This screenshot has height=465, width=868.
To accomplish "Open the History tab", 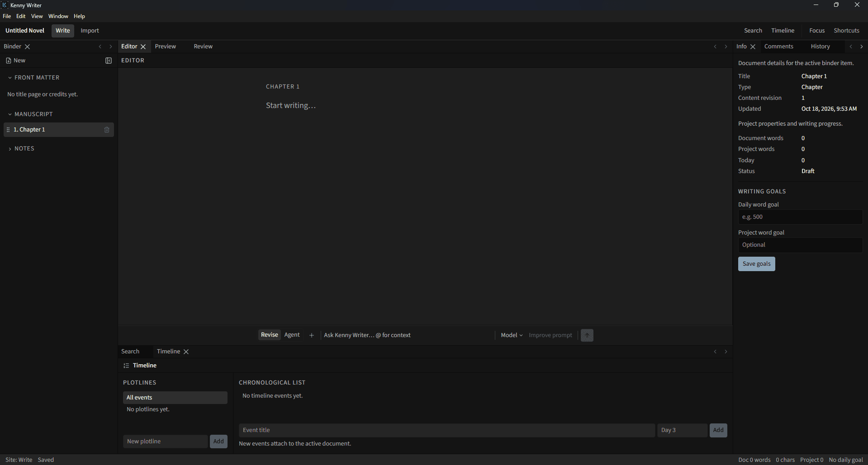I will click(821, 47).
